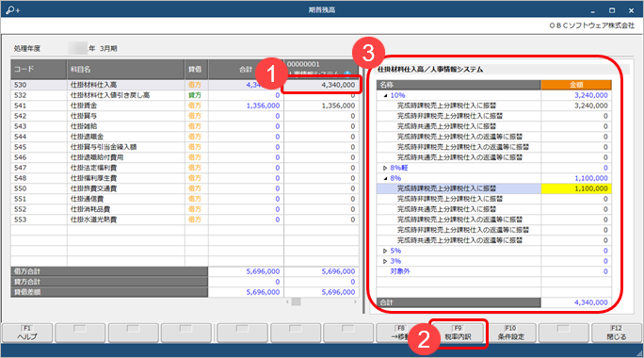
Task: Click the F12 閉じる button
Action: click(617, 333)
